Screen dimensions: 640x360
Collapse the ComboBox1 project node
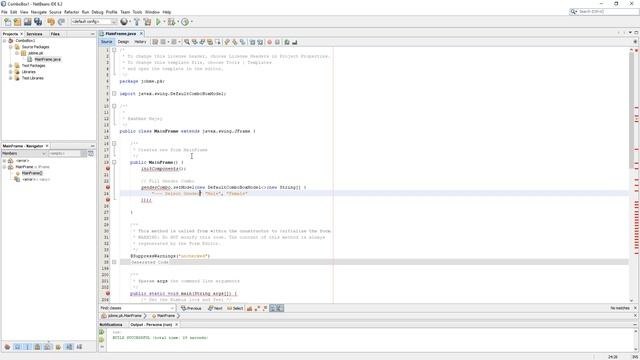tap(4, 41)
